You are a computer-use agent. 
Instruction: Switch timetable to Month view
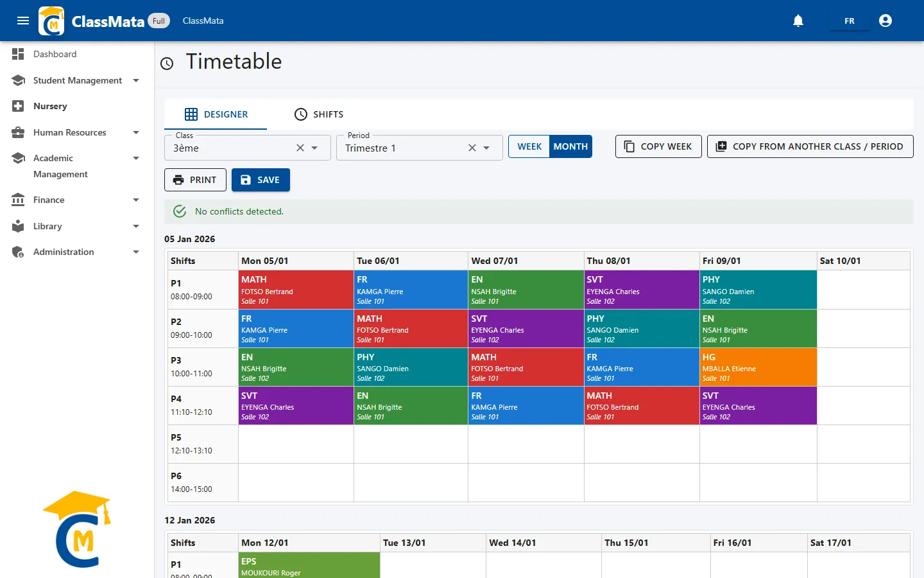[570, 146]
